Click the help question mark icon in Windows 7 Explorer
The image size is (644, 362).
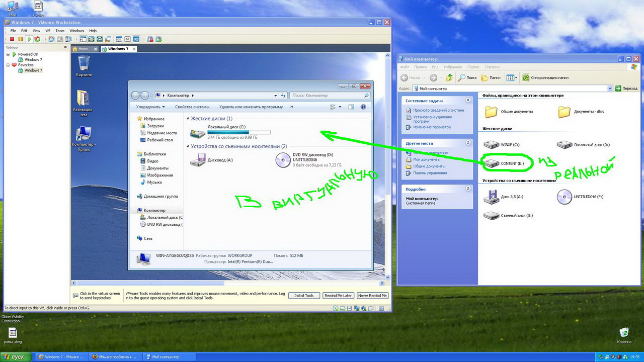click(363, 107)
